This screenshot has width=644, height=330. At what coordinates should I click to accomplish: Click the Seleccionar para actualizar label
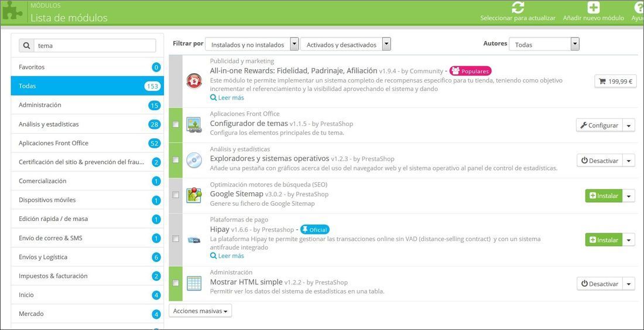point(518,18)
